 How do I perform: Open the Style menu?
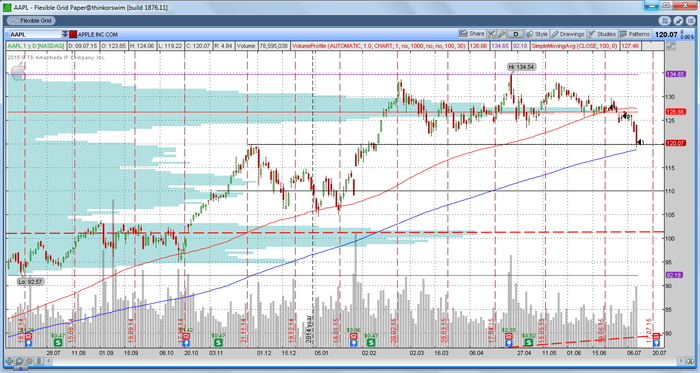pyautogui.click(x=537, y=34)
